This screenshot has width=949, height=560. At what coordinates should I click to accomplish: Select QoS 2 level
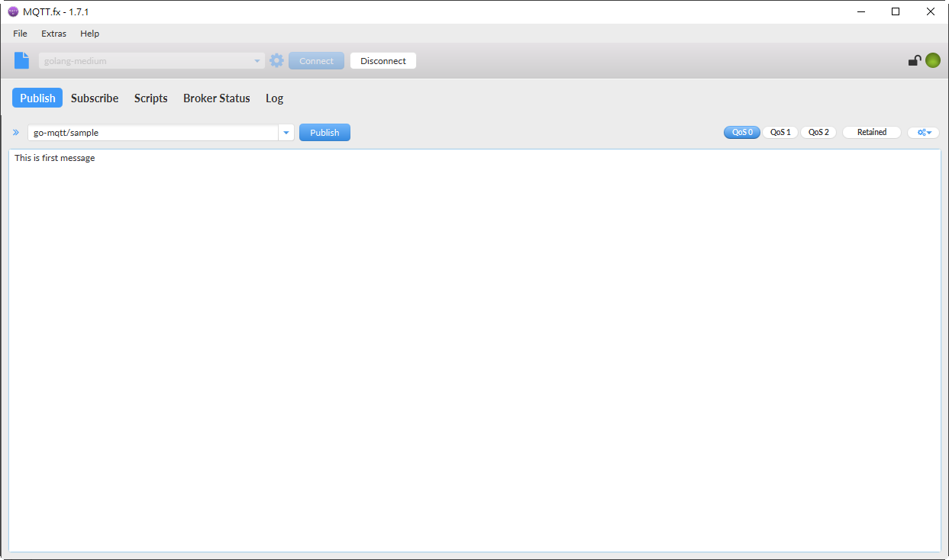point(818,133)
